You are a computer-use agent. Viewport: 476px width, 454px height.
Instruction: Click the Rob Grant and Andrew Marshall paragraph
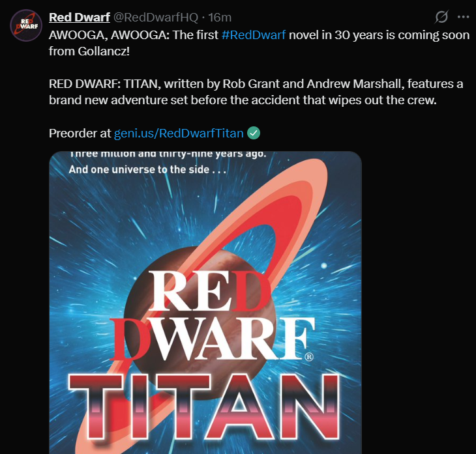pos(256,92)
